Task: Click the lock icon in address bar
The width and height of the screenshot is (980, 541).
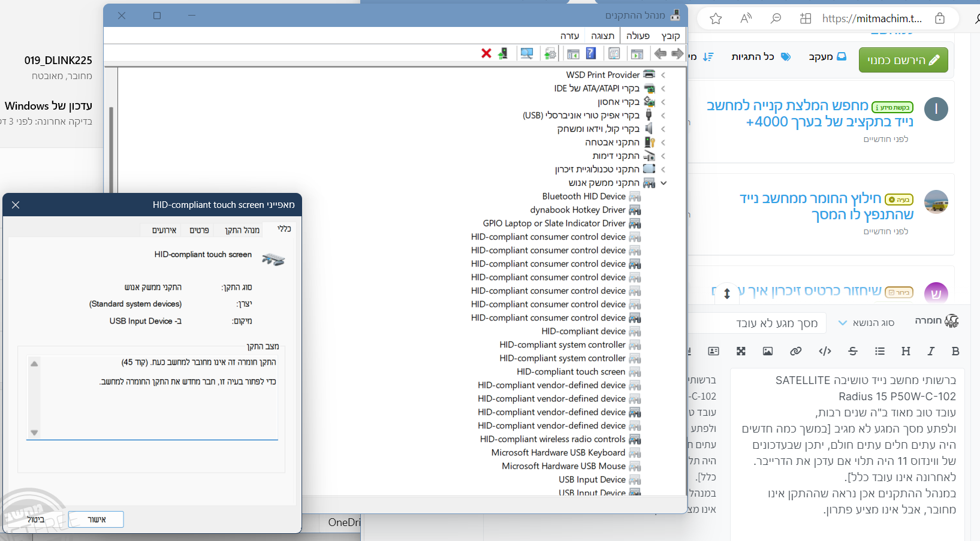Action: point(940,19)
